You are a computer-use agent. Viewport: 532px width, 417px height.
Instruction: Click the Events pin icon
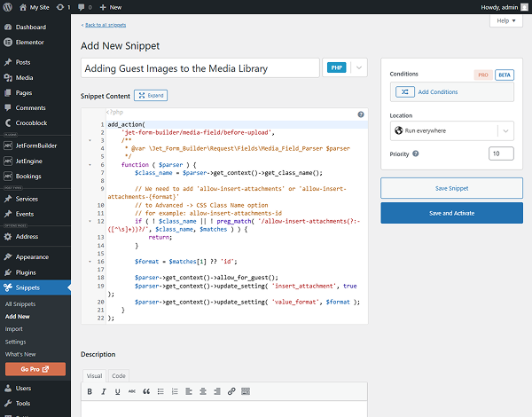coord(8,214)
